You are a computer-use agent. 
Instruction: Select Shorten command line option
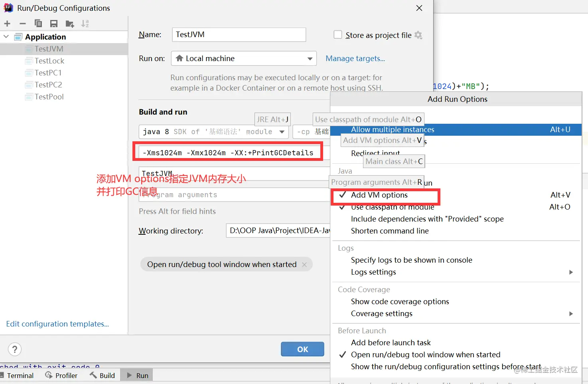coord(456,231)
